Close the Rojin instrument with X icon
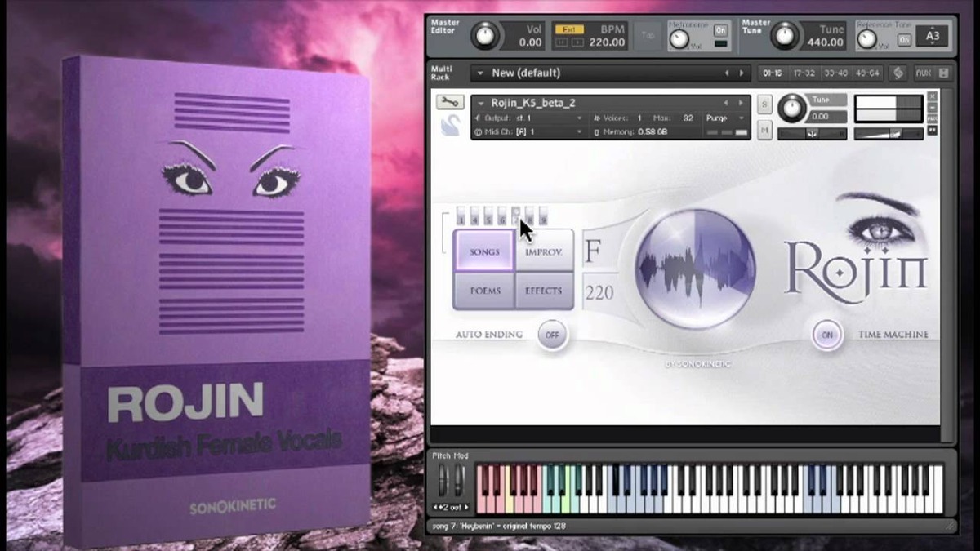The height and width of the screenshot is (551, 980). pos(933,96)
